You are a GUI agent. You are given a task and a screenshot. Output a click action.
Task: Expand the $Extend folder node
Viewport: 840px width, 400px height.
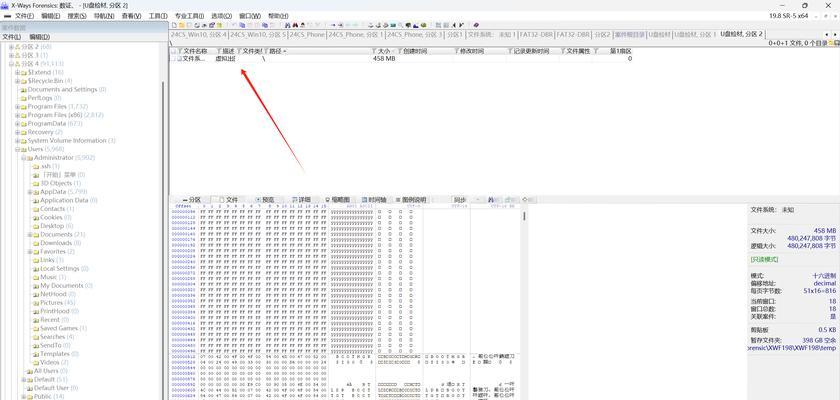pyautogui.click(x=17, y=72)
